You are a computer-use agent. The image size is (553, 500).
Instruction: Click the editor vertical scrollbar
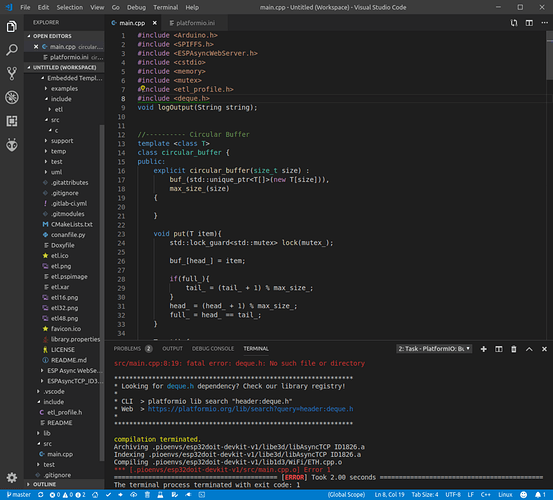pos(549,56)
